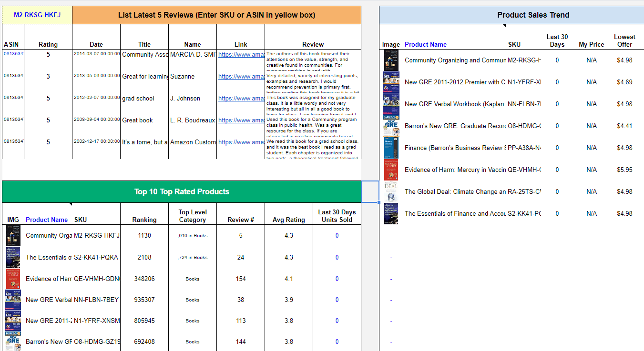Click New GRE 2011 thumbnail in Top Rated table
Viewport: 644px width, 351px height.
pyautogui.click(x=13, y=321)
